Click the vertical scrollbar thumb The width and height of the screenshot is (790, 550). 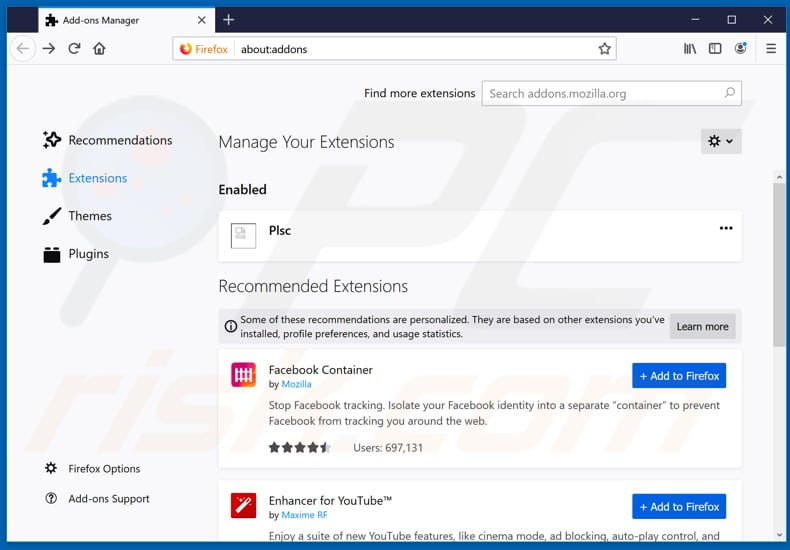click(x=779, y=265)
